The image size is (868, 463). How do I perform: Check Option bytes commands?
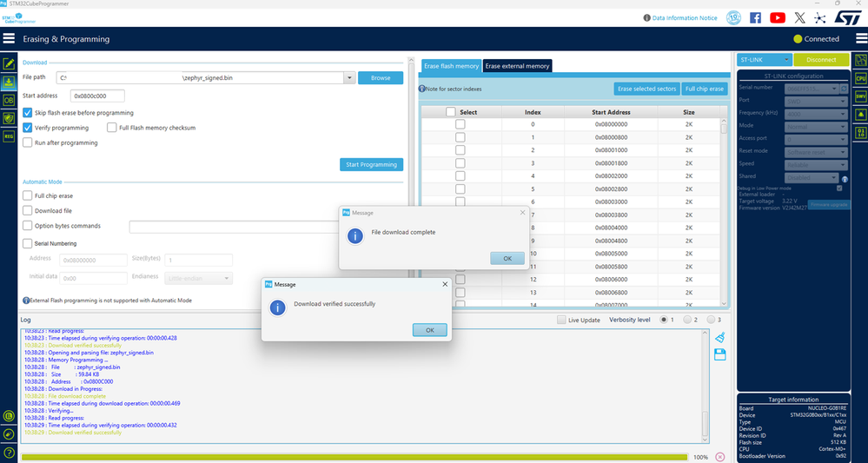[27, 225]
